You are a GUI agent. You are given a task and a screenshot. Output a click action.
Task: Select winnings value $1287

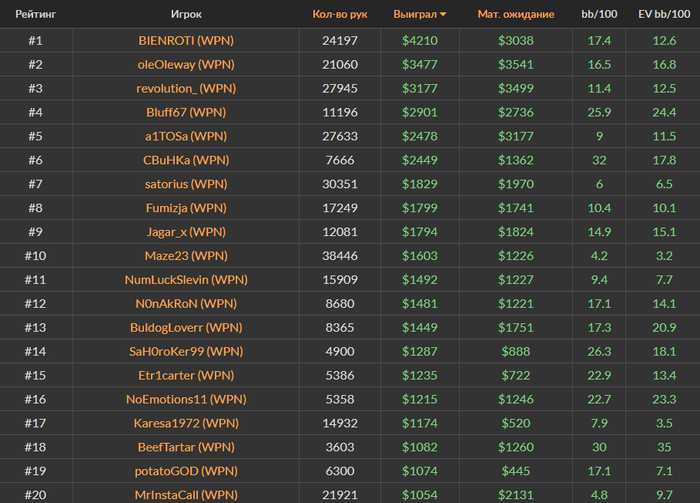(420, 352)
